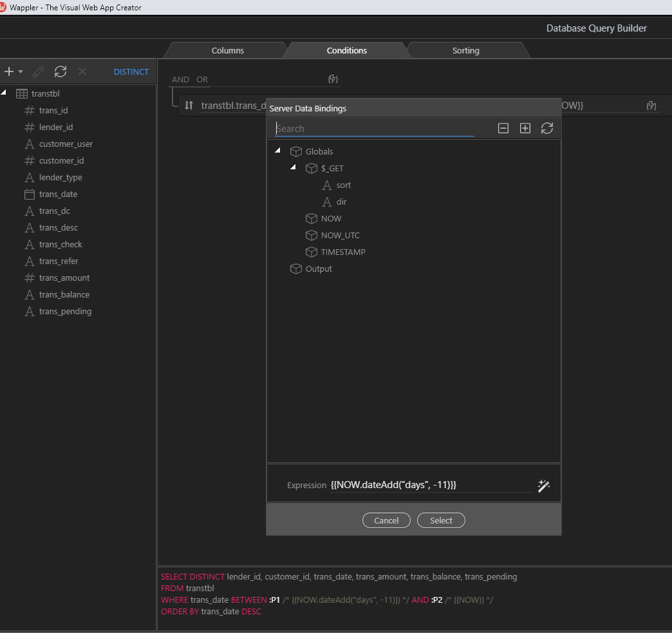Expand all nodes with plus icon

pyautogui.click(x=525, y=128)
